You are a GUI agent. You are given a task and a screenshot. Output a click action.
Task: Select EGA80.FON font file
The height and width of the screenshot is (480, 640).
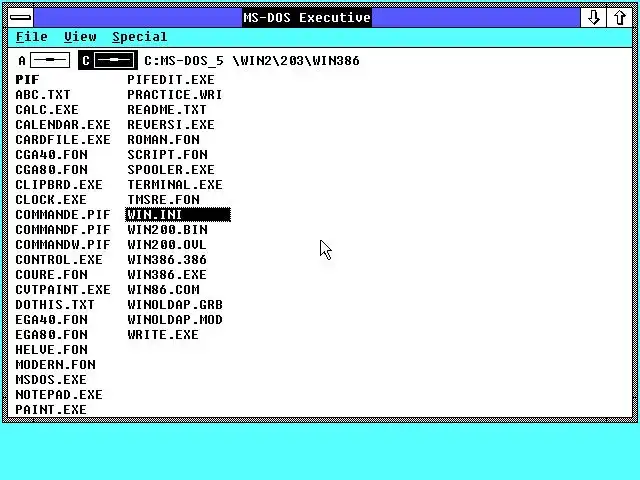click(x=51, y=335)
